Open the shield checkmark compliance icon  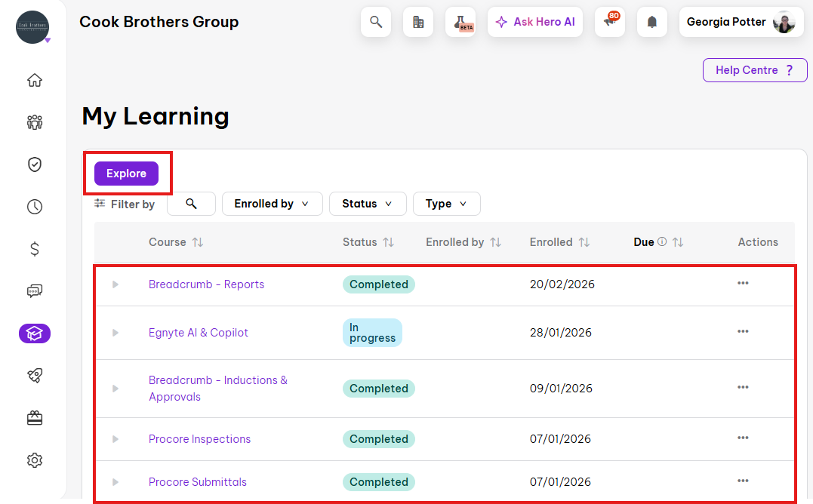coord(35,164)
